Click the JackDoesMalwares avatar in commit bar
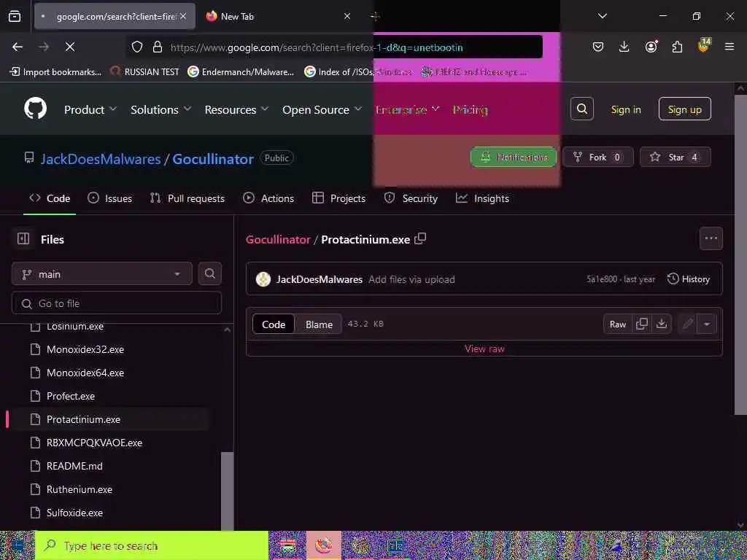 point(263,279)
